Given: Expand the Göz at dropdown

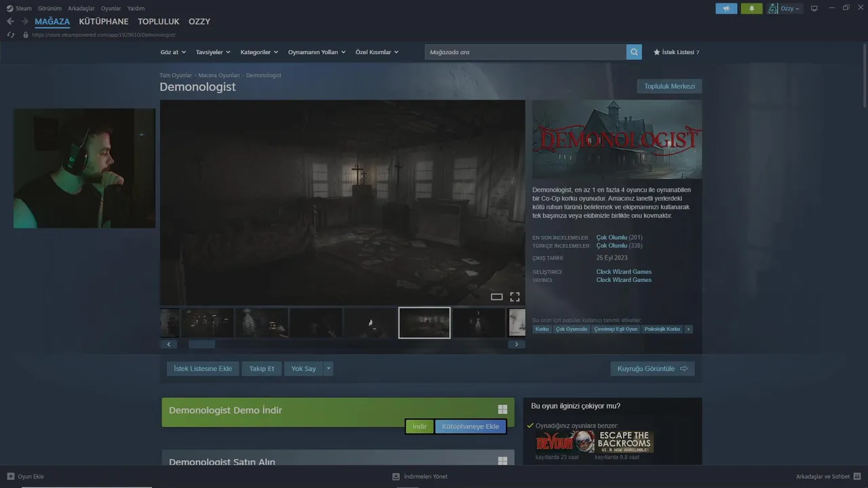Looking at the screenshot, I should pos(173,52).
